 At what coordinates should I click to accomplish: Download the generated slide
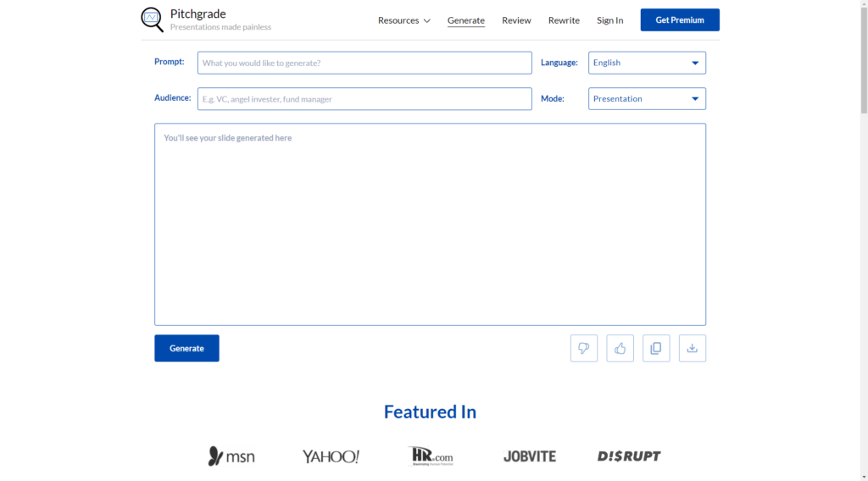pos(692,348)
